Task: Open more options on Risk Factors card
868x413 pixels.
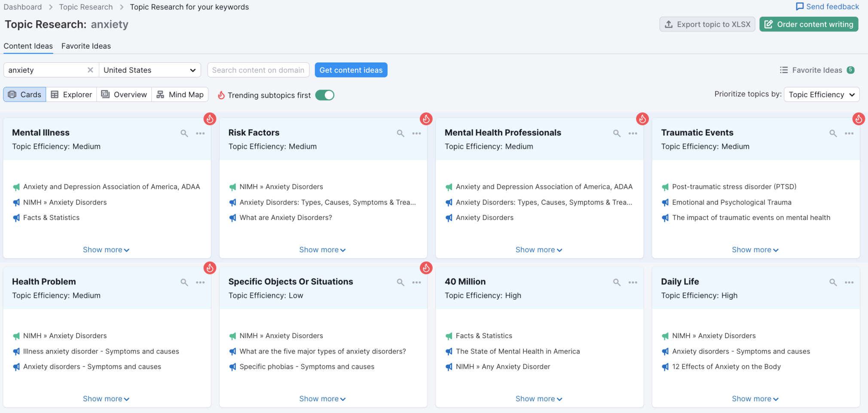Action: (x=416, y=133)
